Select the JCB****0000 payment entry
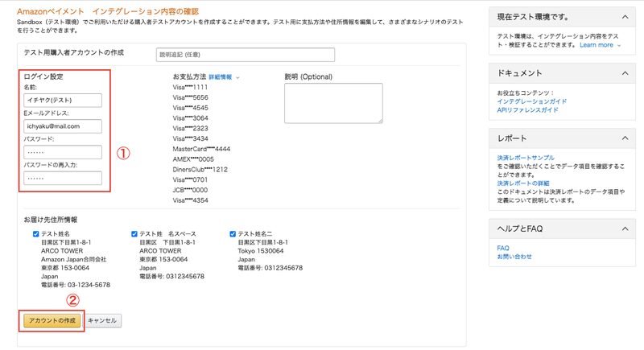Screen dimensions: 644x350 click(190, 190)
